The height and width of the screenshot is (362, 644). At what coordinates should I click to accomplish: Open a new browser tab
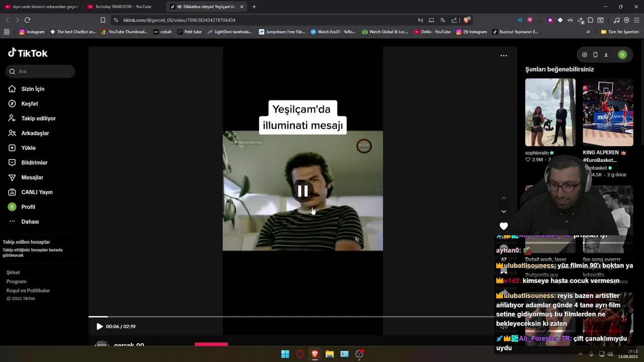tap(254, 7)
